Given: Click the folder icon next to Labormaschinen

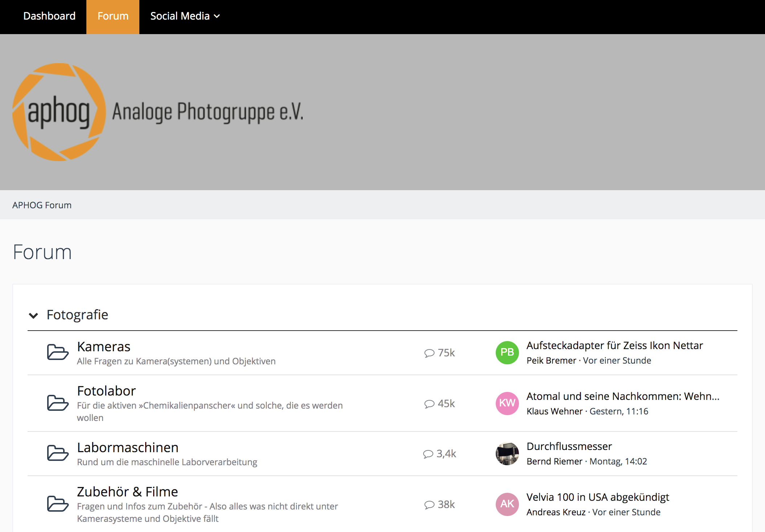Looking at the screenshot, I should pos(58,453).
